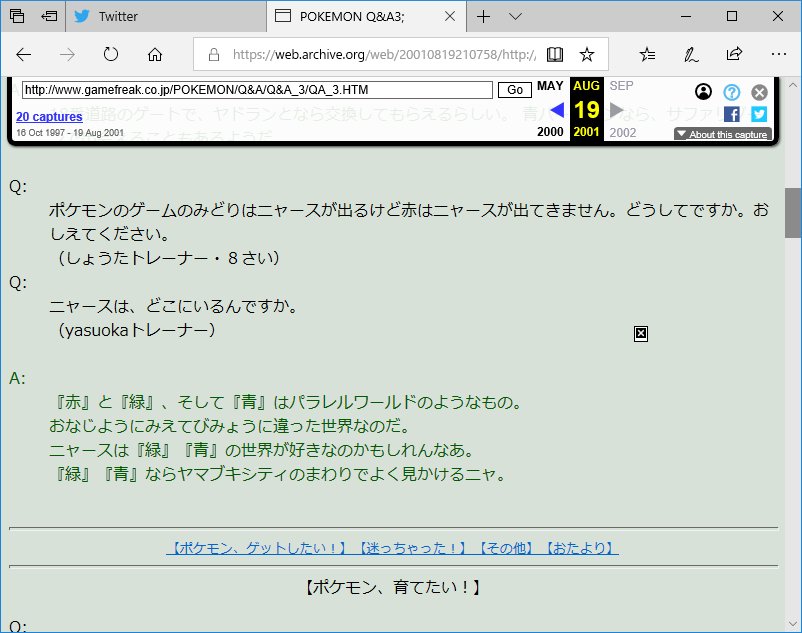Click the Wayback Machine URL field
Viewport: 802px width, 633px height.
[257, 90]
